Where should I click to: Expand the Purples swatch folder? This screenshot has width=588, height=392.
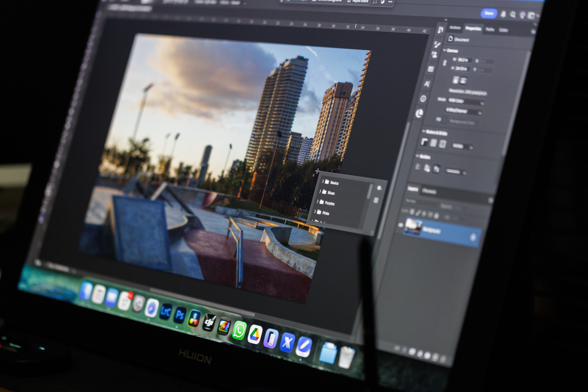tap(318, 201)
